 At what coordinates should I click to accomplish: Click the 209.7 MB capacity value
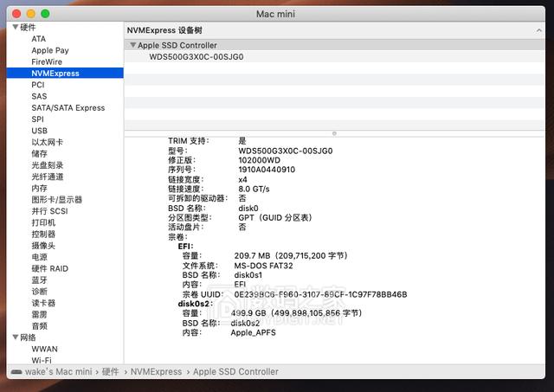coord(291,255)
